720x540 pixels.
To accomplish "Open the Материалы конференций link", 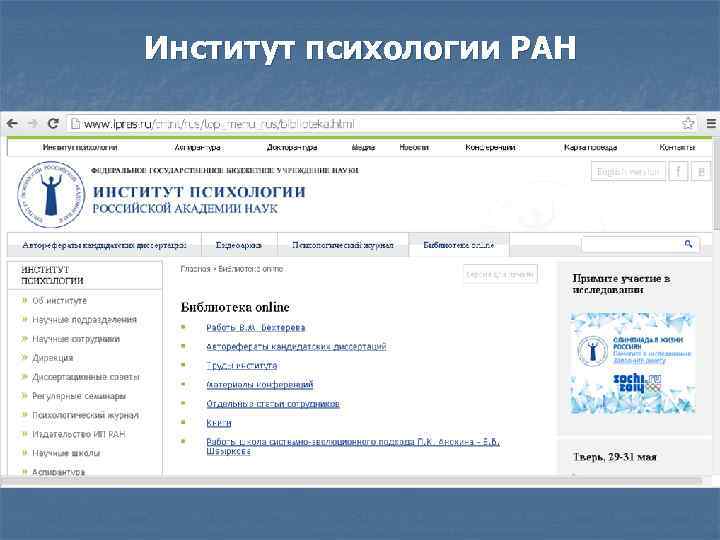I will click(x=260, y=385).
